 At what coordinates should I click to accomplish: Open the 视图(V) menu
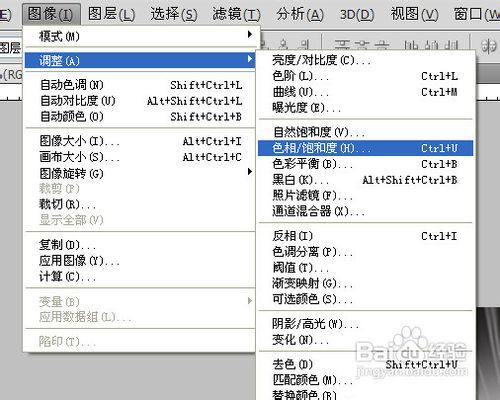click(414, 14)
